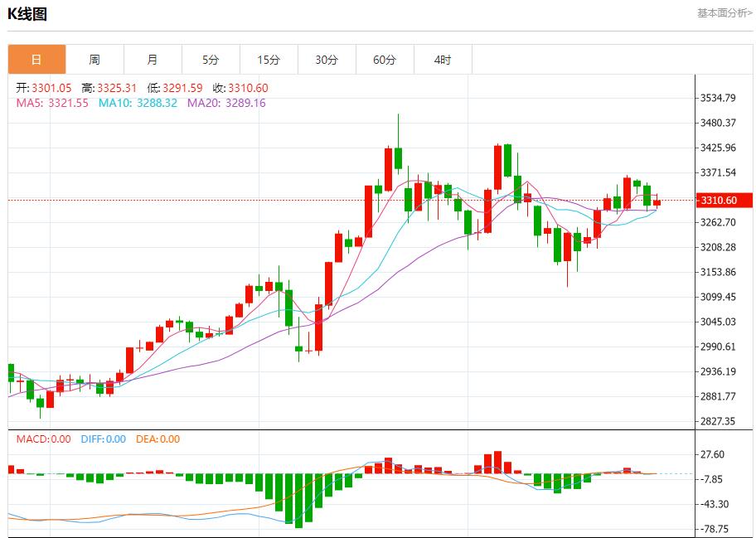This screenshot has width=756, height=538.
Task: Choose the 30分 timeframe tab
Action: coord(327,60)
